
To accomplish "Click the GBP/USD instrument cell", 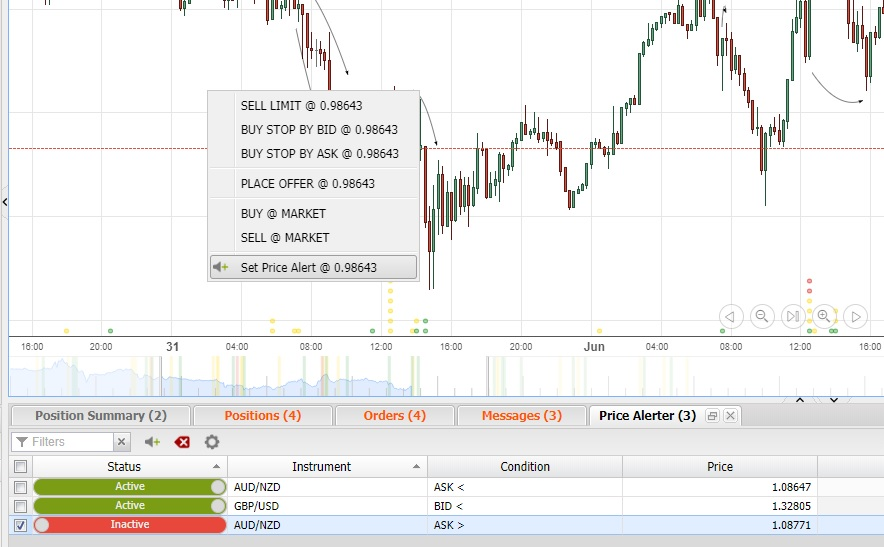I will [328, 506].
